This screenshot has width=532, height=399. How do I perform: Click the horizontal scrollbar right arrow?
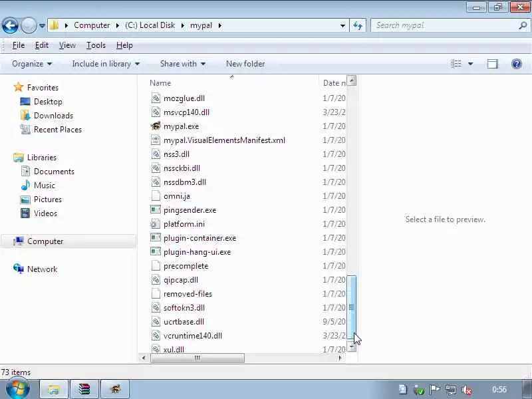pyautogui.click(x=340, y=358)
